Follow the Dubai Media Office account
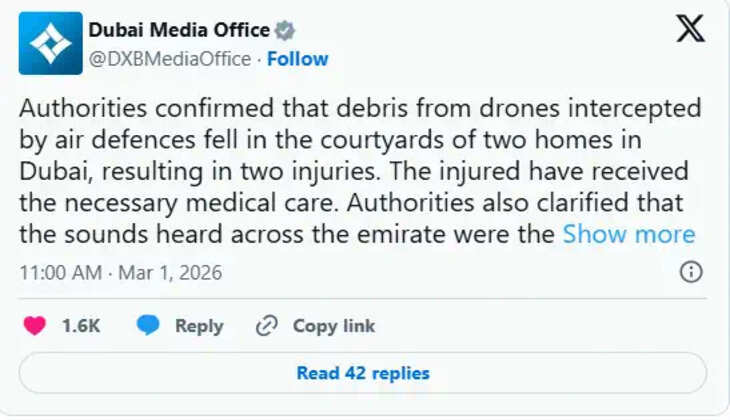730x420 pixels. 297,59
